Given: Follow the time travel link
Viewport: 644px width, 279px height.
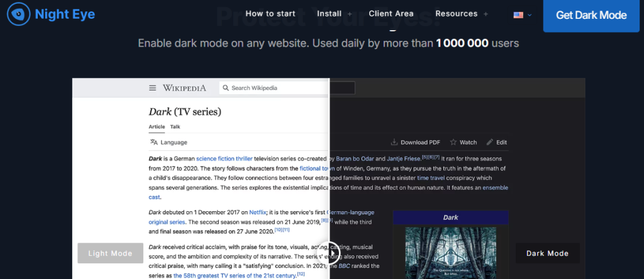Looking at the screenshot, I should (x=431, y=178).
